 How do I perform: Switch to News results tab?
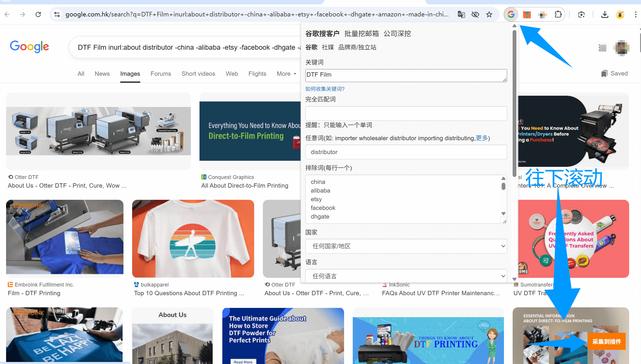tap(102, 74)
